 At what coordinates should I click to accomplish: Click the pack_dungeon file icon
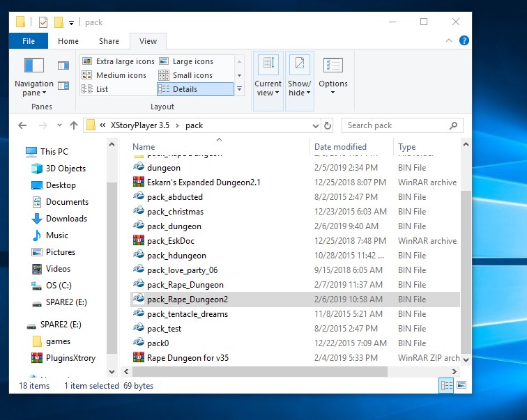click(x=139, y=226)
